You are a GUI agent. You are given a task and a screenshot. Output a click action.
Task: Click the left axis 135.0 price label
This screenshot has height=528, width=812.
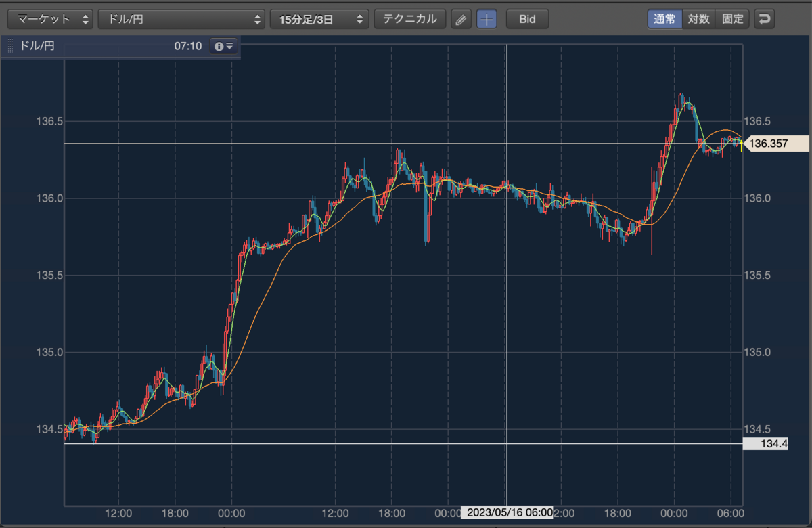(49, 352)
